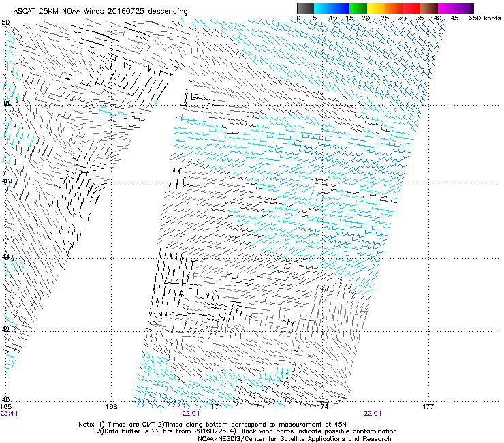Click the green 15-20 knots legend color

358,8
